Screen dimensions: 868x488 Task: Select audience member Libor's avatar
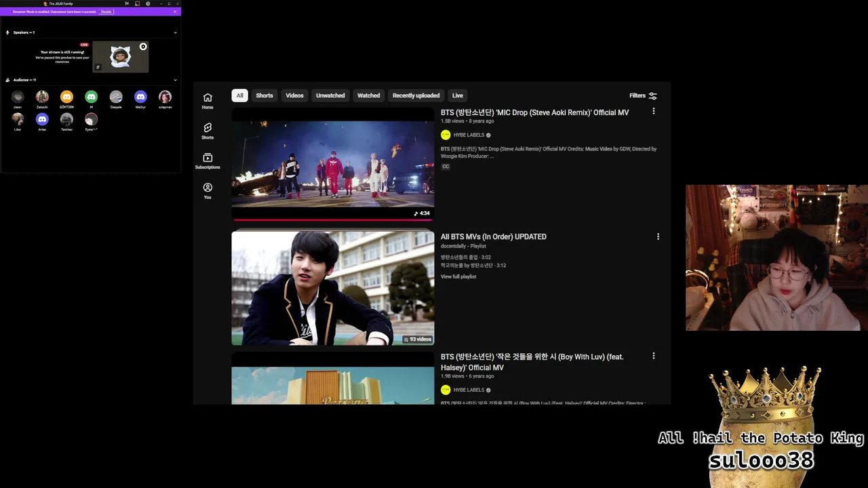coord(18,119)
